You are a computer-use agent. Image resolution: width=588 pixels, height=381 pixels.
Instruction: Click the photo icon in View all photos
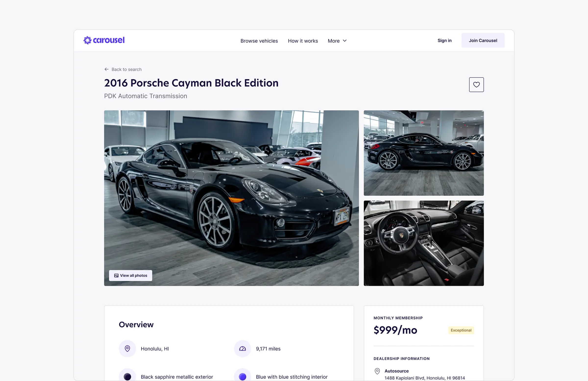click(116, 275)
